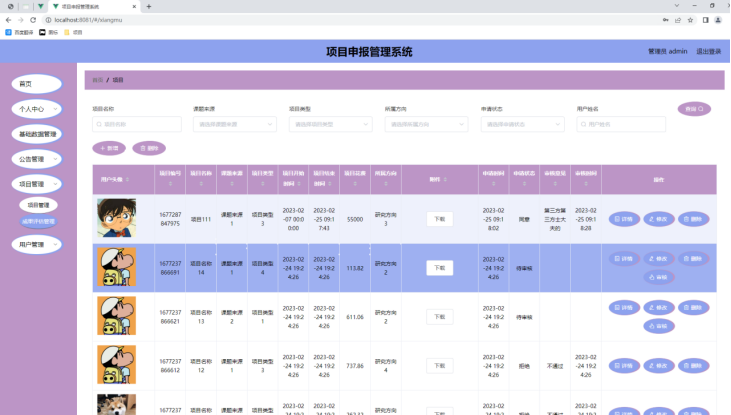Image resolution: width=731 pixels, height=415 pixels.
Task: Expand 公告管理 sidebar menu
Action: pyautogui.click(x=37, y=159)
